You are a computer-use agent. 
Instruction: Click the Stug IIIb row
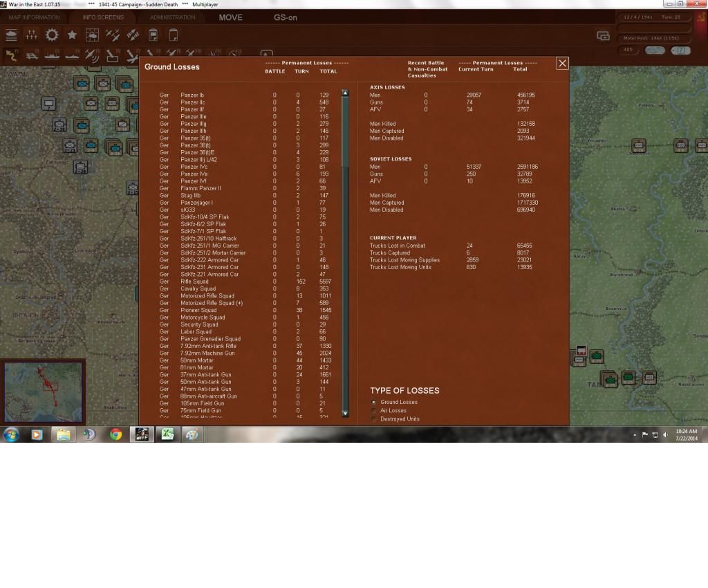(x=247, y=196)
